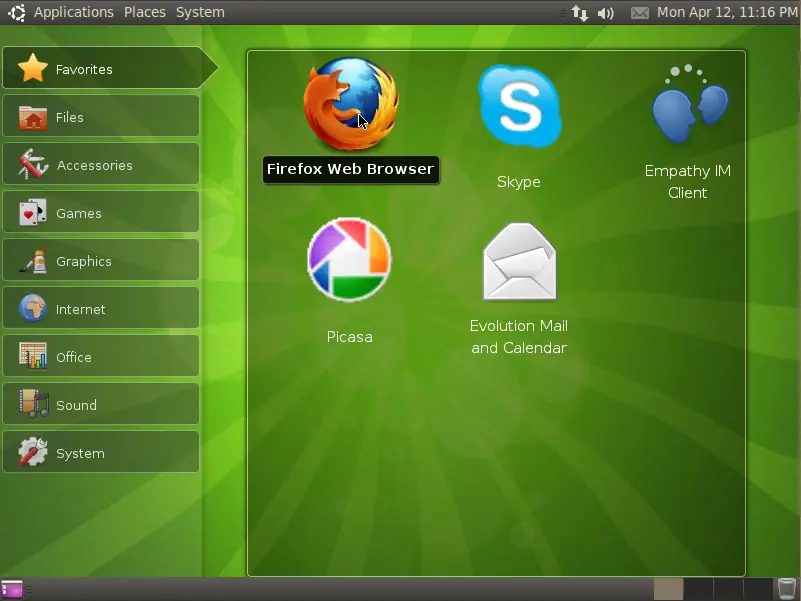
Task: Show Accessories applications
Action: pos(101,164)
